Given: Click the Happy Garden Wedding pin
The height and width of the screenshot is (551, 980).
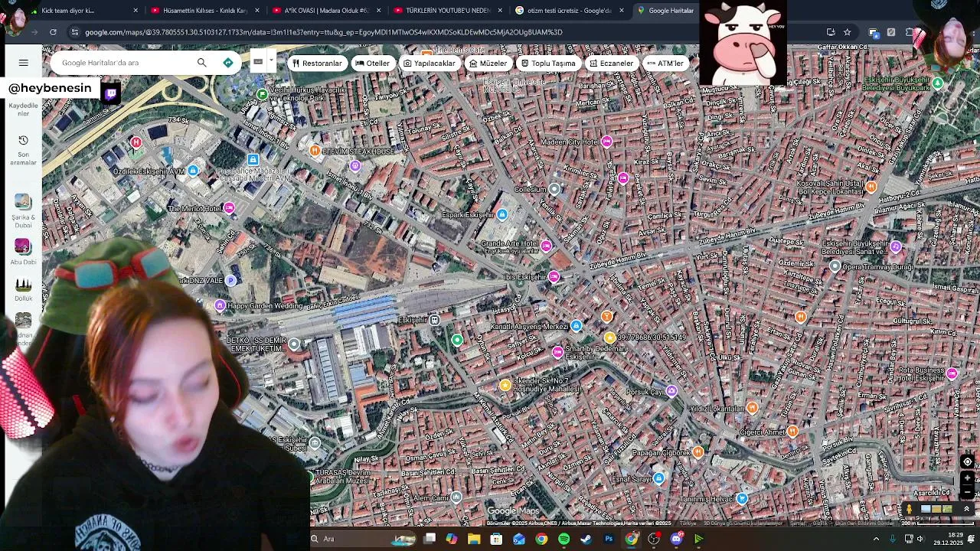Looking at the screenshot, I should [220, 306].
